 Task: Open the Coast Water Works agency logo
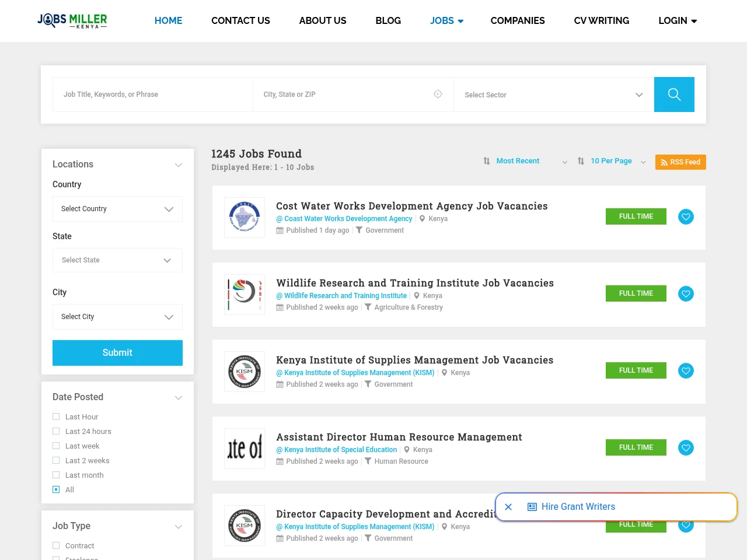point(245,218)
